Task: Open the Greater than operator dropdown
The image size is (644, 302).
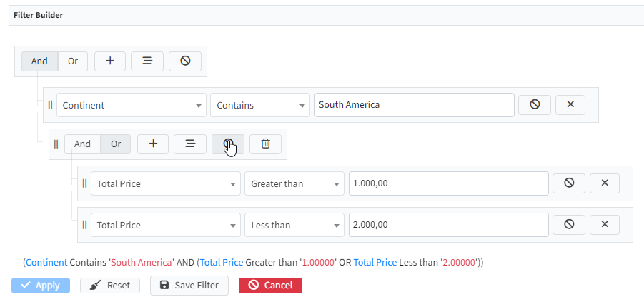Action: [294, 183]
